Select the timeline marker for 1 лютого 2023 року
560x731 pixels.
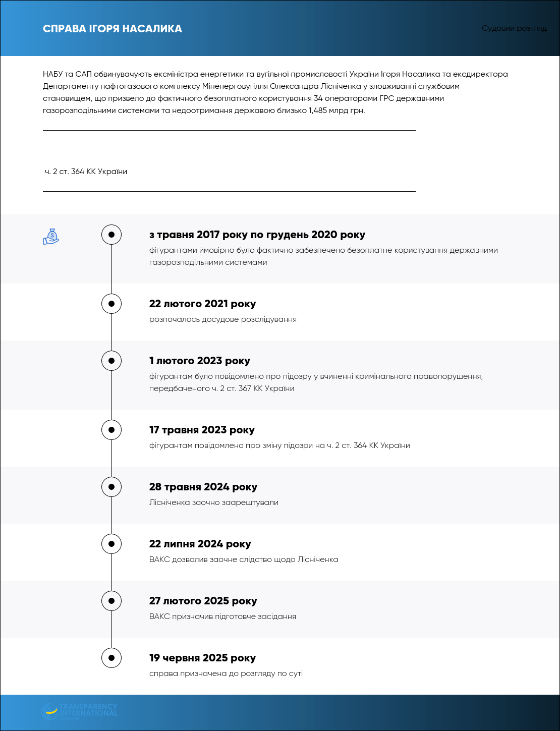[111, 361]
